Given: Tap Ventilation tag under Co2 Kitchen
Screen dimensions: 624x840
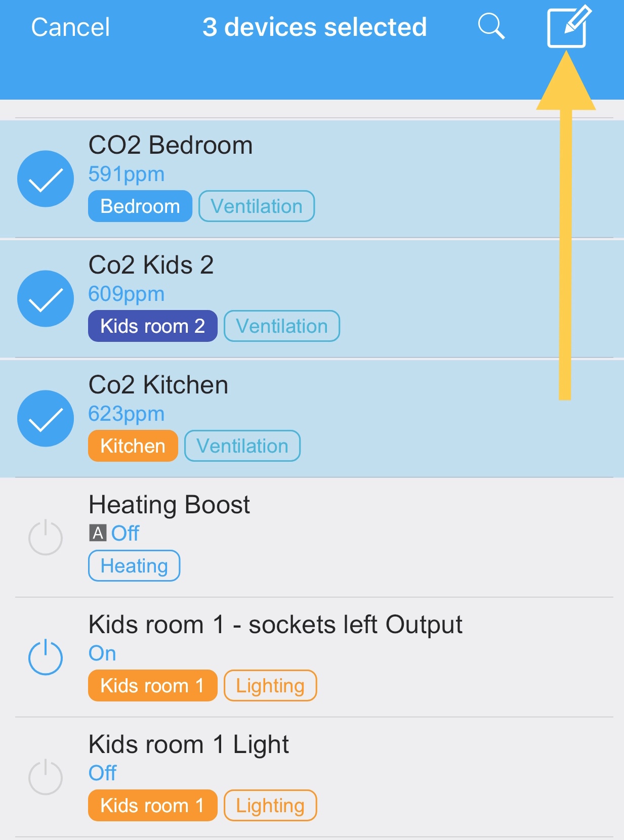Looking at the screenshot, I should (242, 446).
